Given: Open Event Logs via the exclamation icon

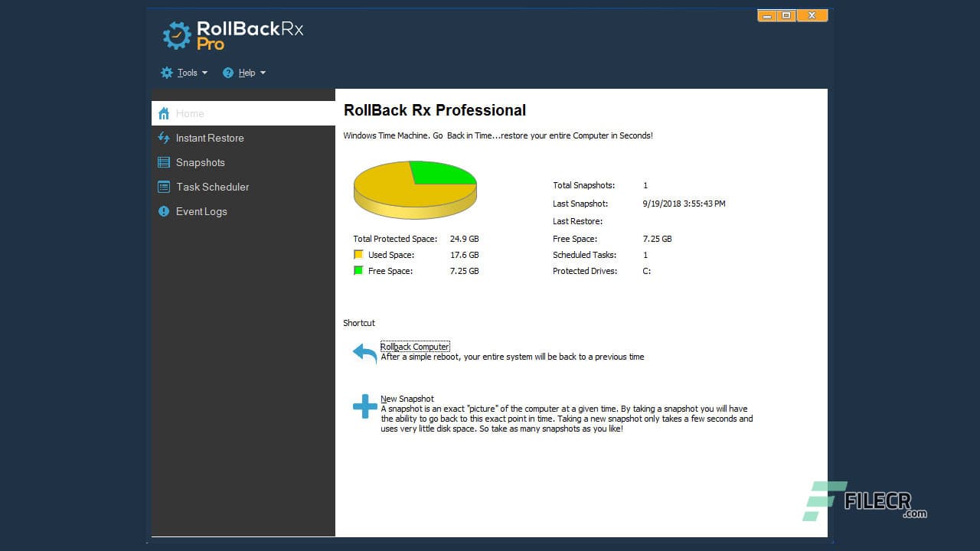Looking at the screenshot, I should [164, 211].
